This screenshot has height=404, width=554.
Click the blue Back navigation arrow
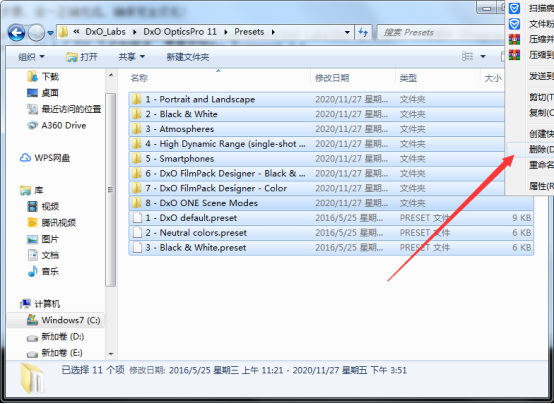pyautogui.click(x=16, y=33)
